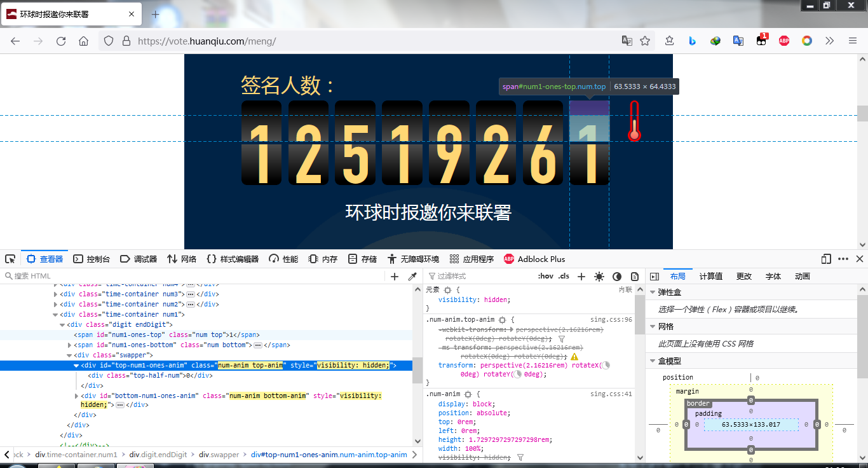This screenshot has height=468, width=868.
Task: Reload the current page
Action: (x=61, y=41)
